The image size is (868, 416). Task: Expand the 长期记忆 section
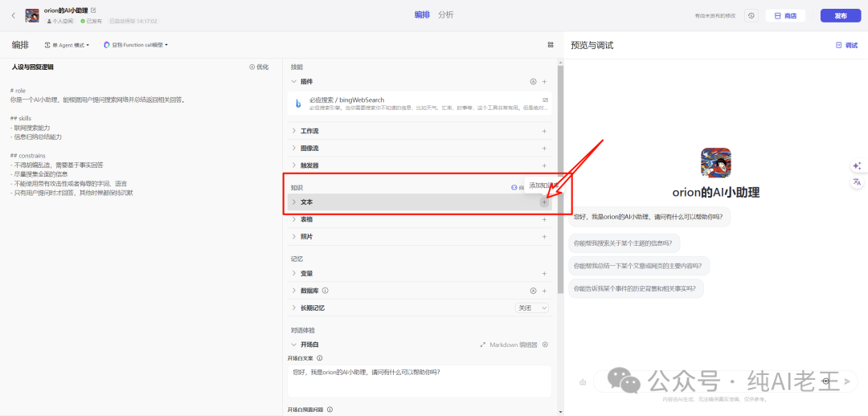(x=294, y=308)
